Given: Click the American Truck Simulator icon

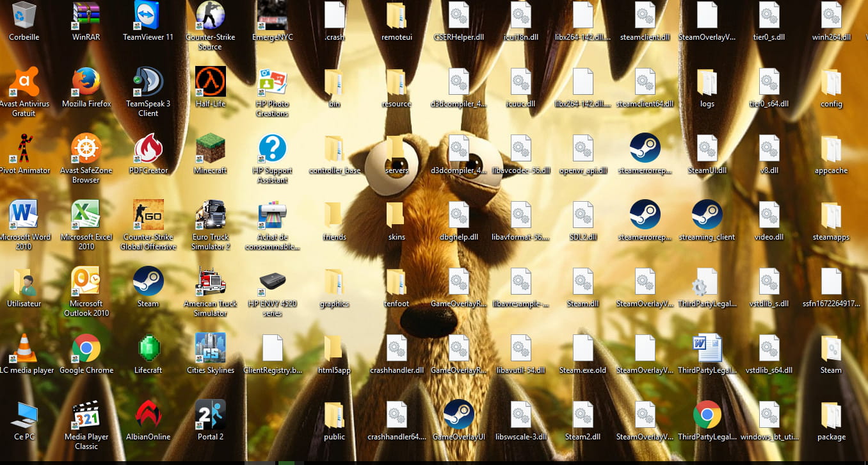Looking at the screenshot, I should click(x=210, y=281).
